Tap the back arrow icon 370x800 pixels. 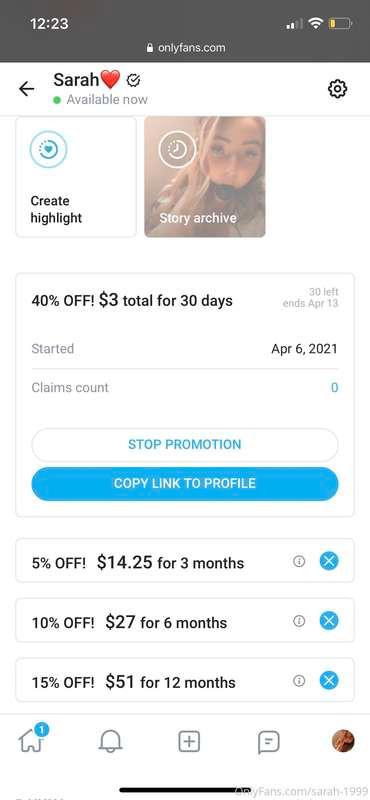click(27, 89)
